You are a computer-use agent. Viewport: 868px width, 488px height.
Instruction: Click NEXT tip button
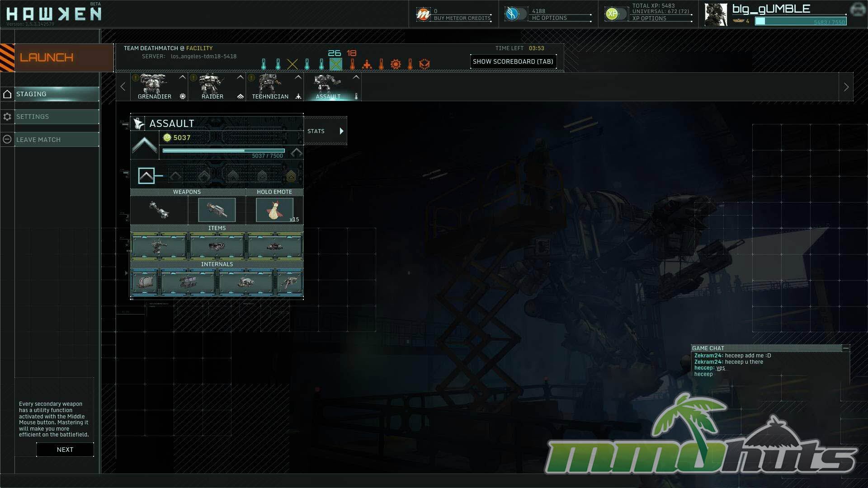click(x=65, y=450)
